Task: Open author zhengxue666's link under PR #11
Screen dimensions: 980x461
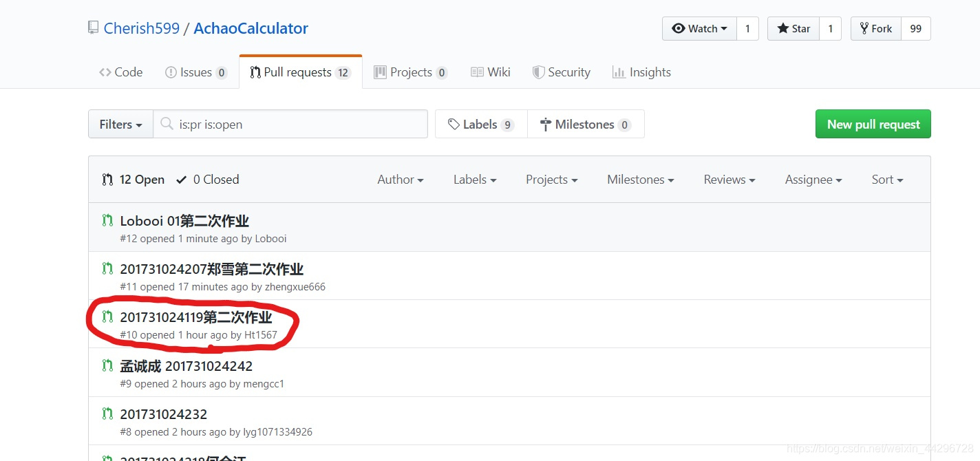Action: coord(295,287)
